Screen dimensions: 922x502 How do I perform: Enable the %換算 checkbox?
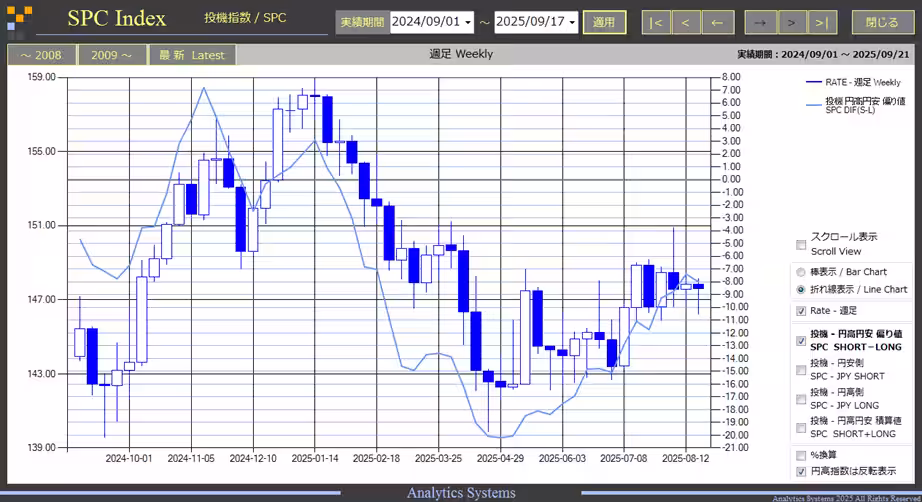pyautogui.click(x=801, y=456)
